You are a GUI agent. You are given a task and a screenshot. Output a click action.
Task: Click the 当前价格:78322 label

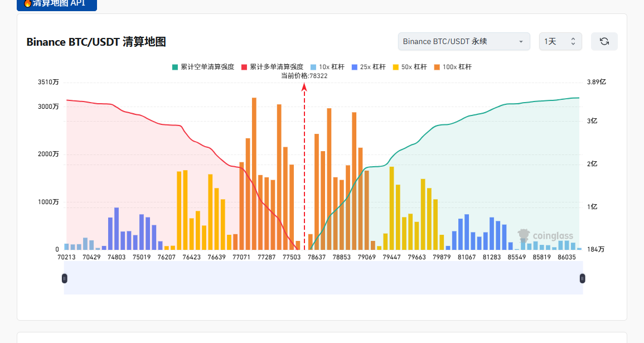304,76
